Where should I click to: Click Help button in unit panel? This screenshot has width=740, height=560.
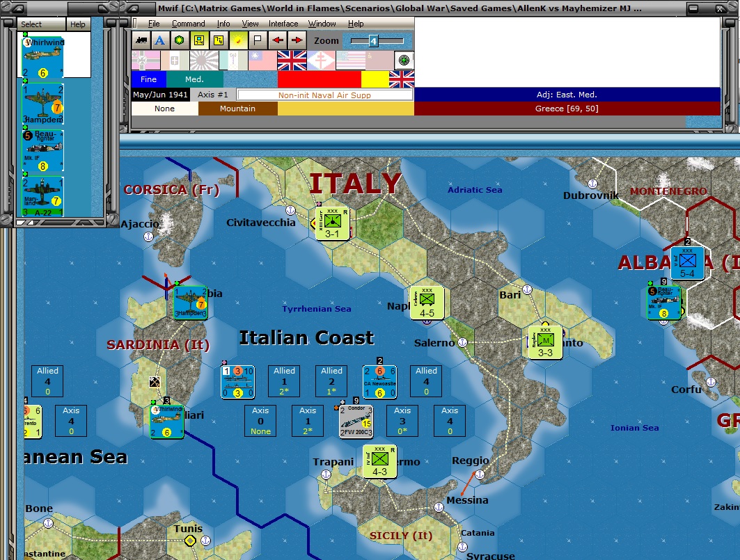78,24
